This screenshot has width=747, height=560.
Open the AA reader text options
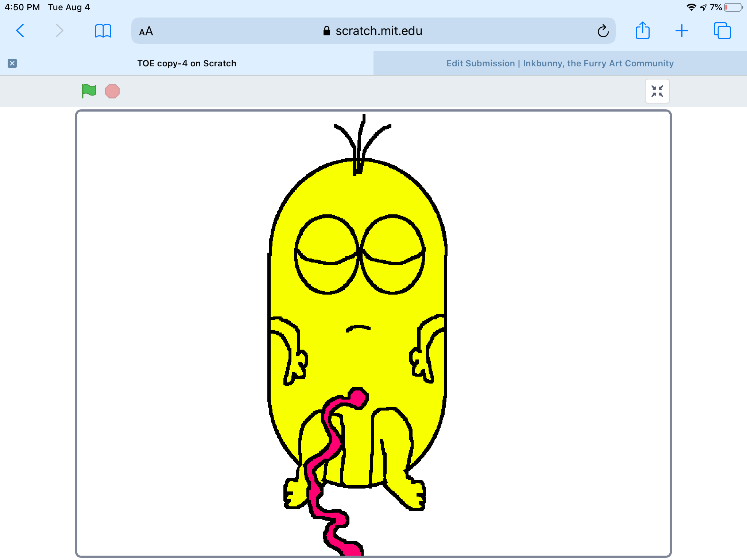coord(146,31)
